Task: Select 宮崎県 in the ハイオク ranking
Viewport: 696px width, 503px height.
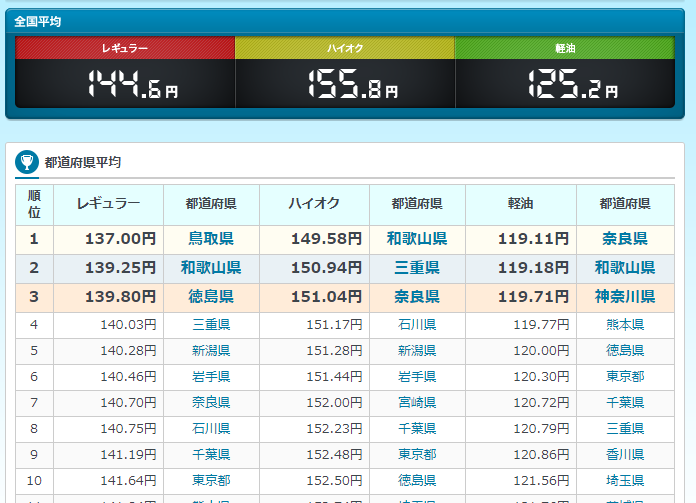Action: (417, 403)
